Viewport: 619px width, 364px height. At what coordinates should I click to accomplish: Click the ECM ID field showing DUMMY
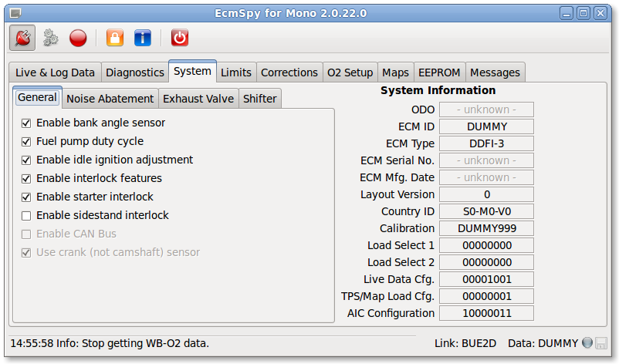pyautogui.click(x=486, y=126)
